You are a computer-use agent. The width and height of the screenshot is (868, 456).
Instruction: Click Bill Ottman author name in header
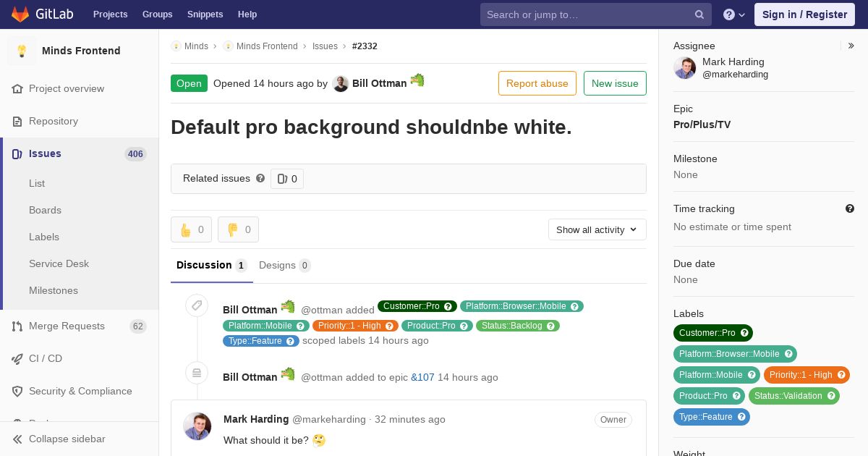click(380, 83)
